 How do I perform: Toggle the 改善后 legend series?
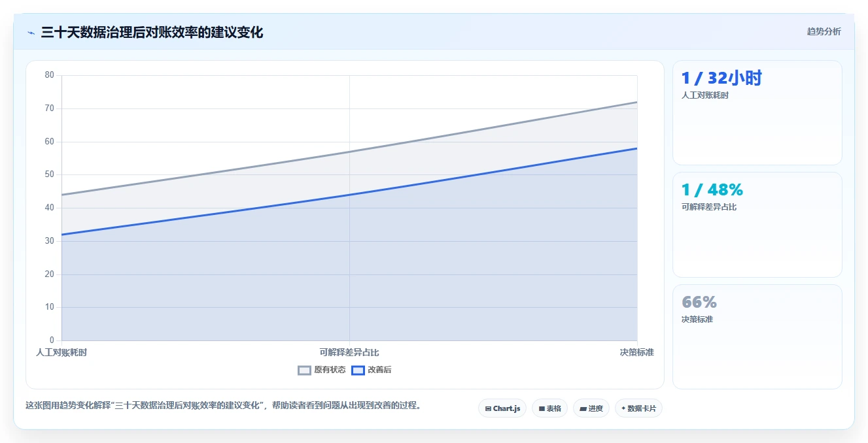point(372,370)
